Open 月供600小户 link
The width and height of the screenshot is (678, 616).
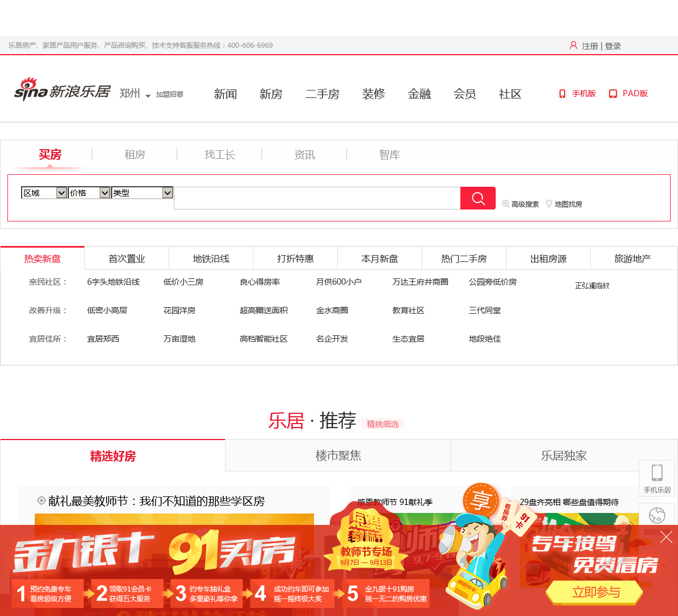[x=338, y=282]
